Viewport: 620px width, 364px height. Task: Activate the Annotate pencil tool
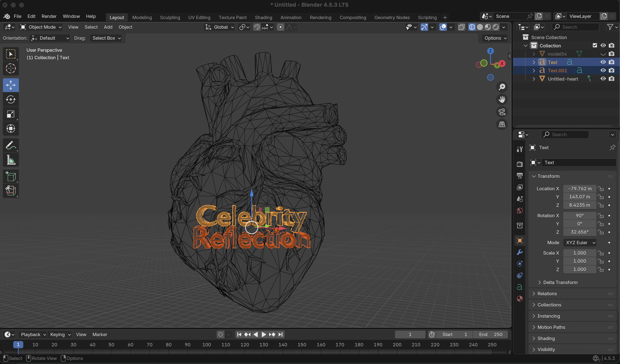(11, 146)
